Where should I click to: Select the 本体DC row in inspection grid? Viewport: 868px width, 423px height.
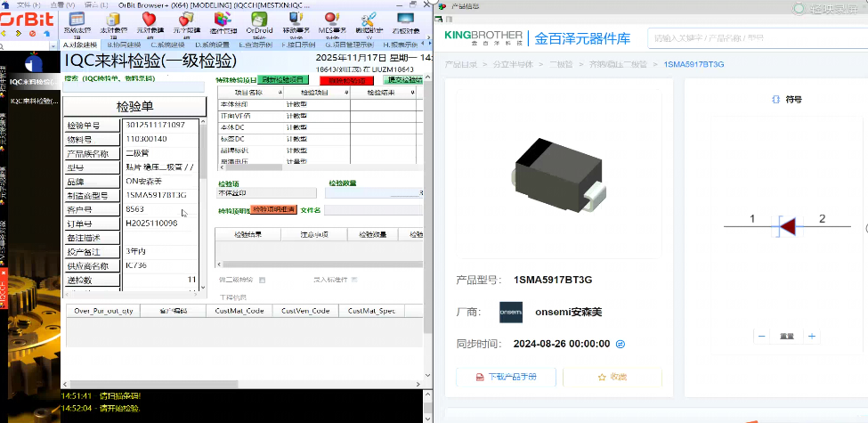click(320, 127)
